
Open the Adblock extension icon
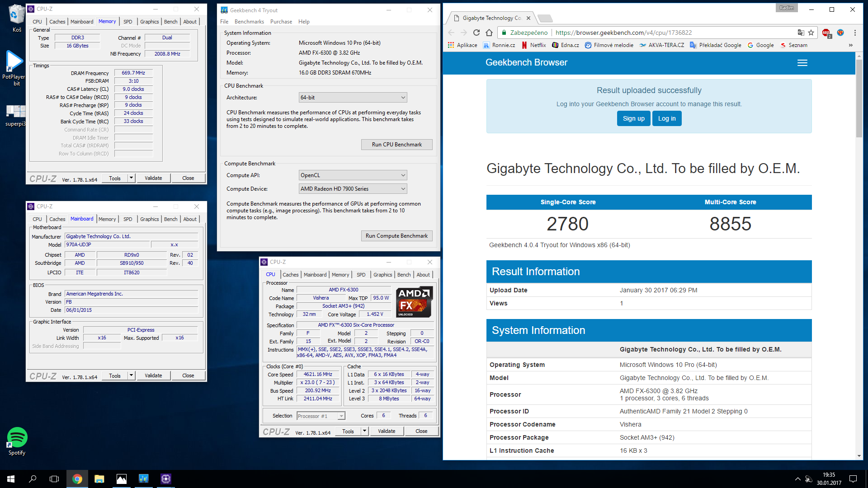826,33
